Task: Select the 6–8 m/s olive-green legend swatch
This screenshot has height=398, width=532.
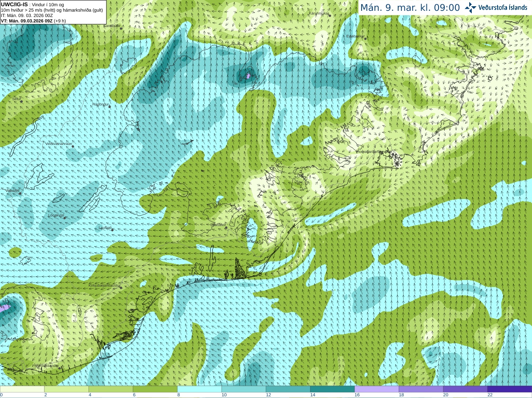Action: click(155, 389)
